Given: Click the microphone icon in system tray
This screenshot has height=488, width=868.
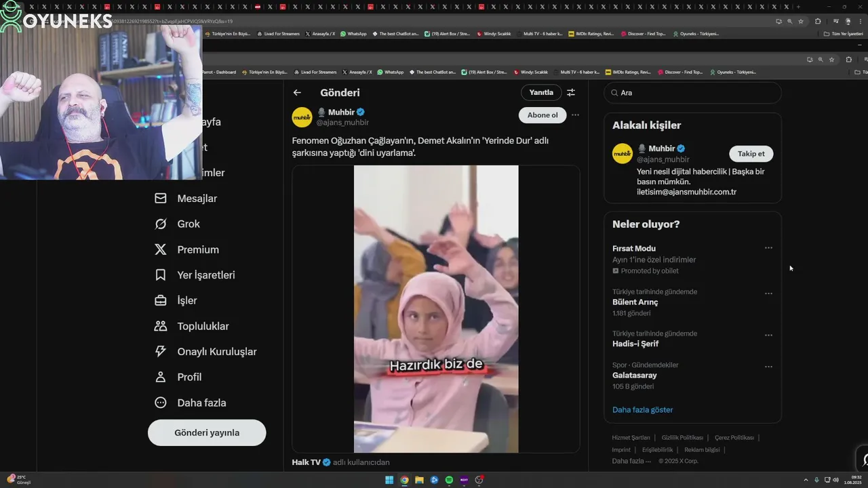Looking at the screenshot, I should pyautogui.click(x=816, y=480).
